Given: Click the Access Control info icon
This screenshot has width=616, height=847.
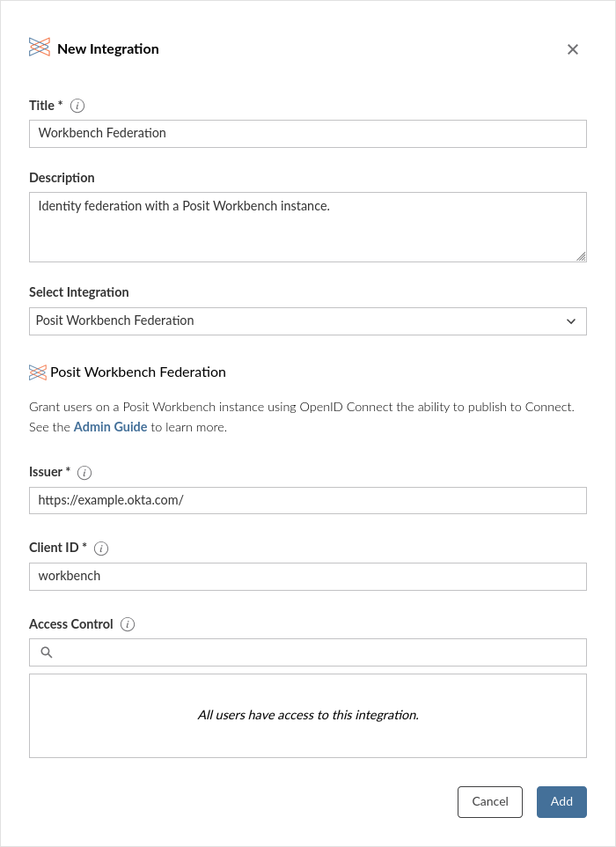Looking at the screenshot, I should (x=128, y=624).
